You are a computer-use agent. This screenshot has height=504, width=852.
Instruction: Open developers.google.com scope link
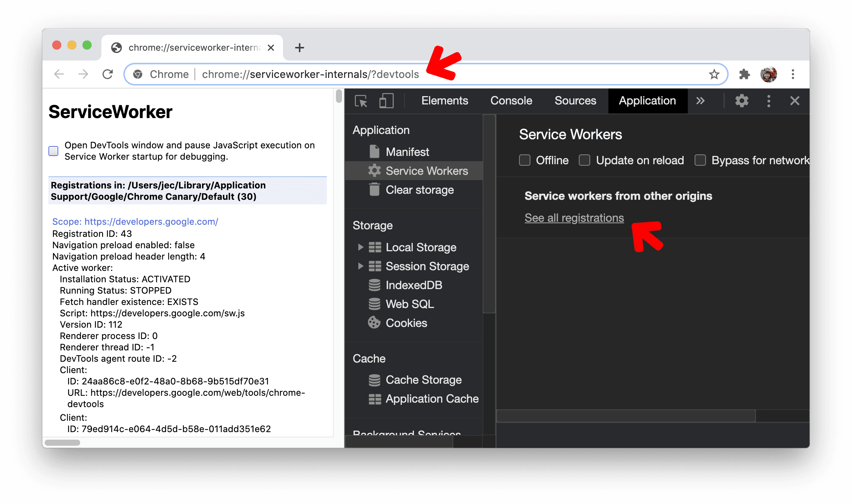coord(135,222)
